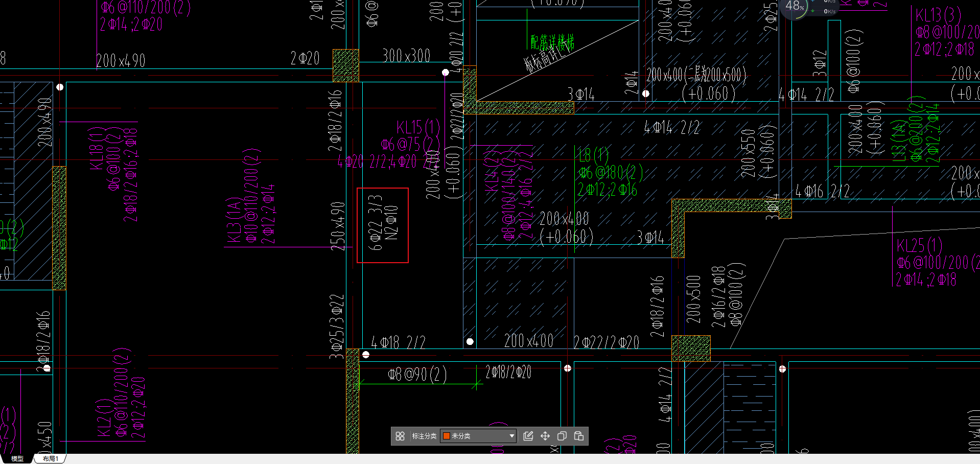Image resolution: width=980 pixels, height=464 pixels.
Task: Select the KL2(1) beam label
Action: tap(104, 418)
